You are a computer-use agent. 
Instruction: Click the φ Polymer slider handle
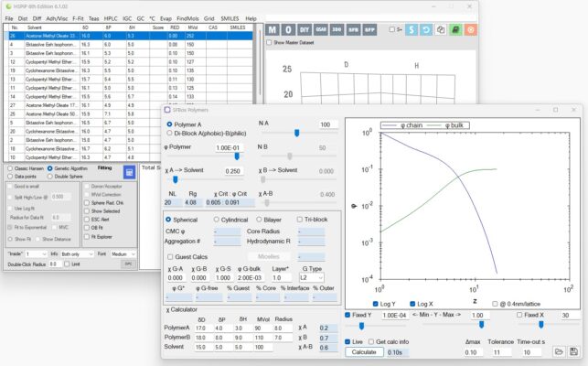(x=237, y=156)
